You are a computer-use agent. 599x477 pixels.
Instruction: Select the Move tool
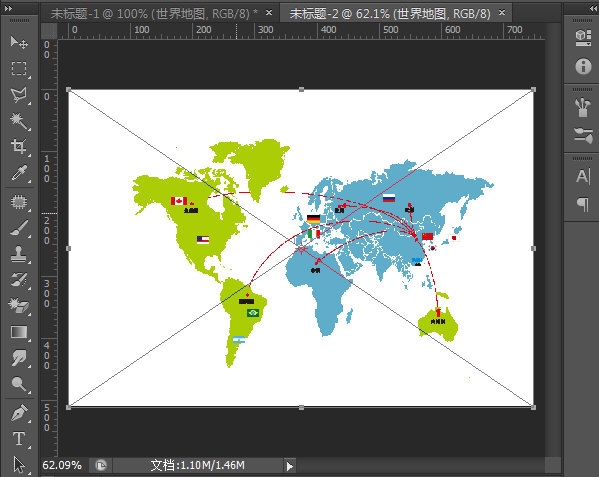[x=19, y=42]
